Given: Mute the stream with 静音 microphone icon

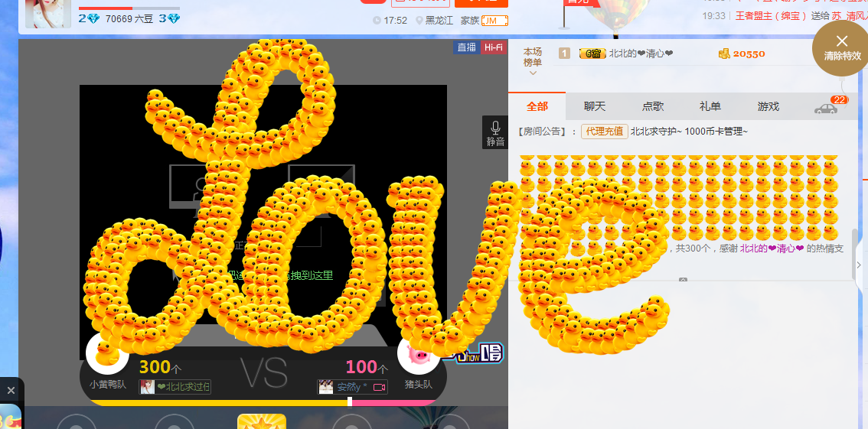Looking at the screenshot, I should coord(495,133).
